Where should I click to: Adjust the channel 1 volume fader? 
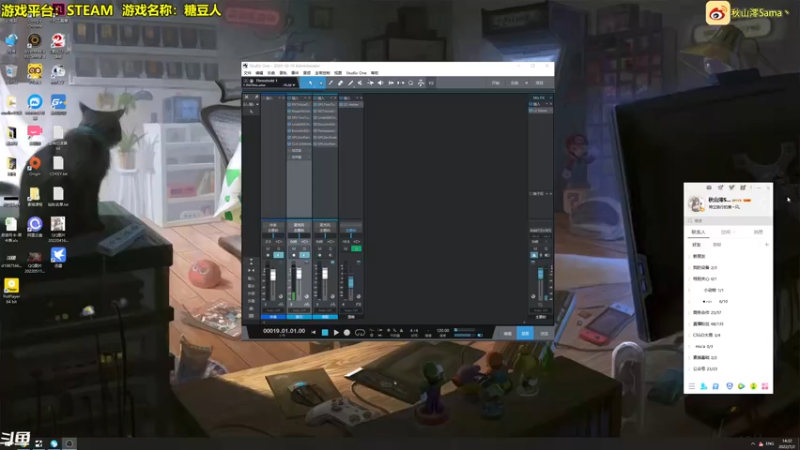[x=273, y=273]
